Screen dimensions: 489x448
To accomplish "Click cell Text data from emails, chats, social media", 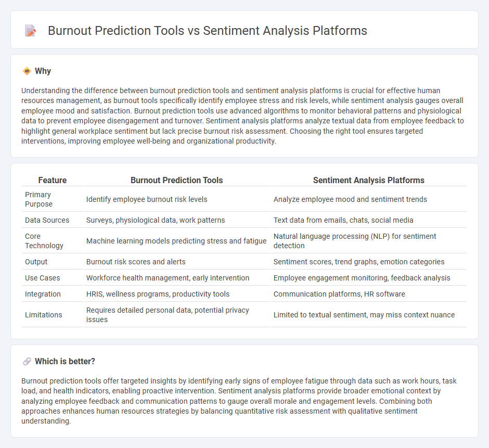I will 369,220.
